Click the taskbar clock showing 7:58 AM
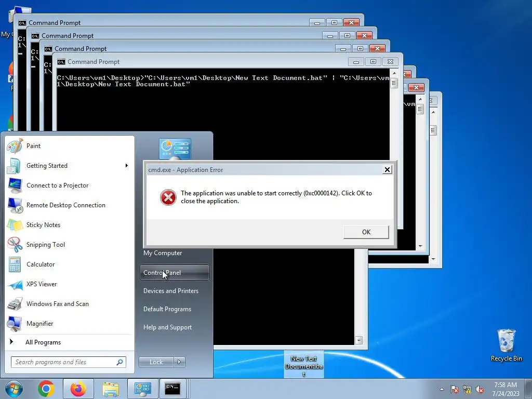 506,389
